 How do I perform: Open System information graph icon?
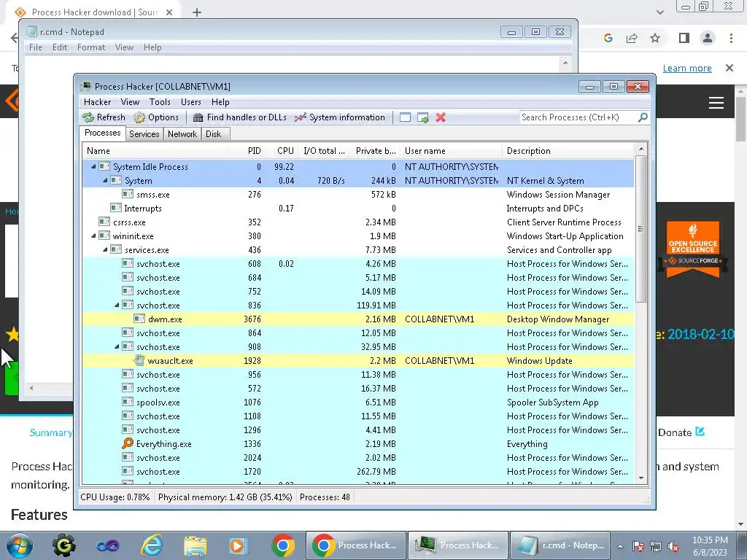click(x=300, y=117)
